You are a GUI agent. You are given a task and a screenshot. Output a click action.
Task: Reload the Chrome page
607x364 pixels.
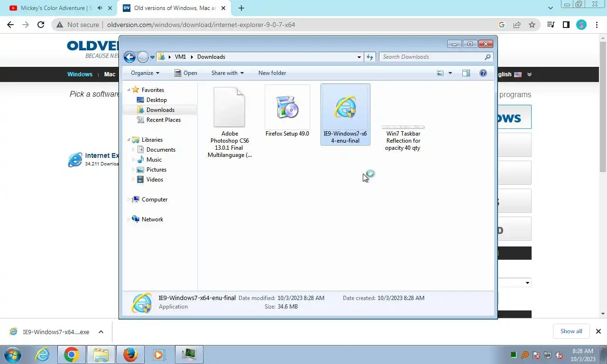tap(41, 25)
